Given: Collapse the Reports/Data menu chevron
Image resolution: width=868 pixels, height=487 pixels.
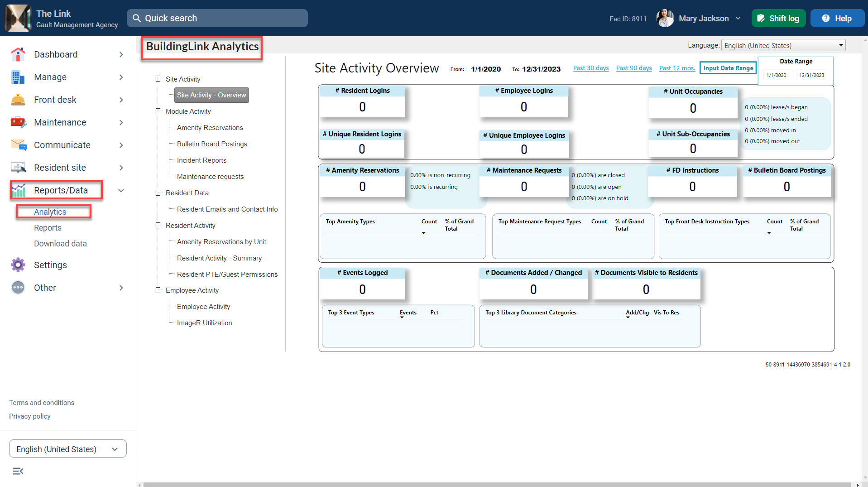Looking at the screenshot, I should click(121, 191).
